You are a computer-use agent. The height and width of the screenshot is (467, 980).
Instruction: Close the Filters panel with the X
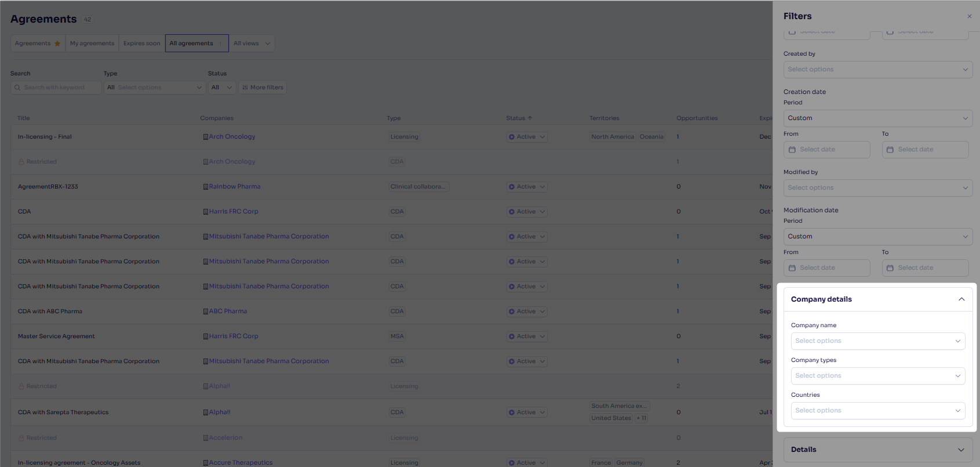click(970, 16)
